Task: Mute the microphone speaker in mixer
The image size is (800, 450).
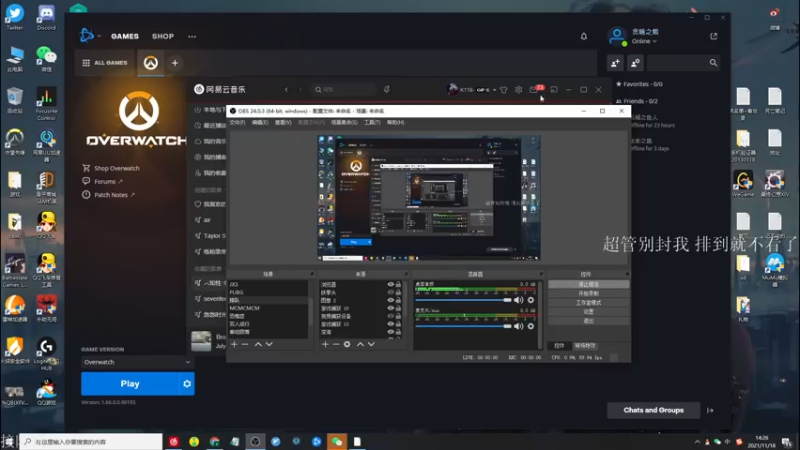Action: (518, 326)
